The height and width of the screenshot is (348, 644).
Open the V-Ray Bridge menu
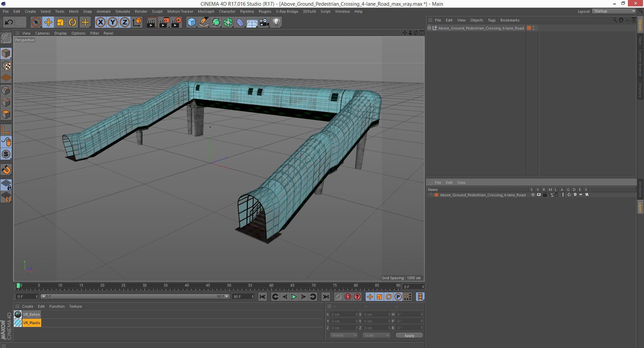[x=287, y=11]
